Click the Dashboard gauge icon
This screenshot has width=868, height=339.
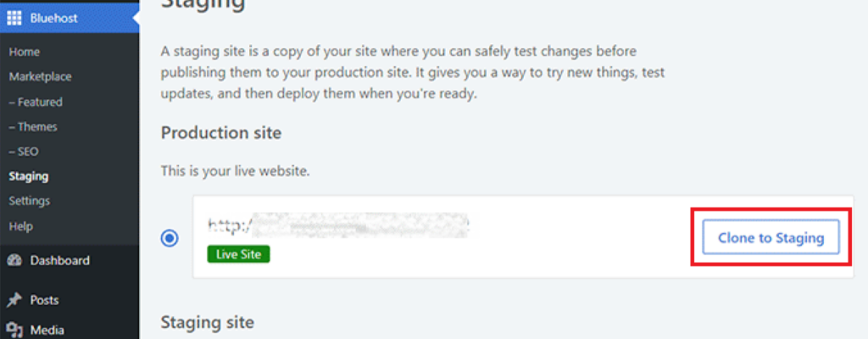[14, 261]
